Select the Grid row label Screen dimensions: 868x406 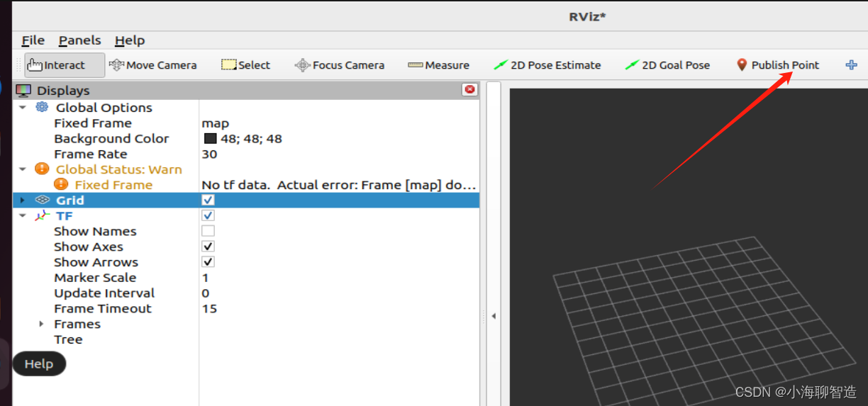tap(70, 201)
